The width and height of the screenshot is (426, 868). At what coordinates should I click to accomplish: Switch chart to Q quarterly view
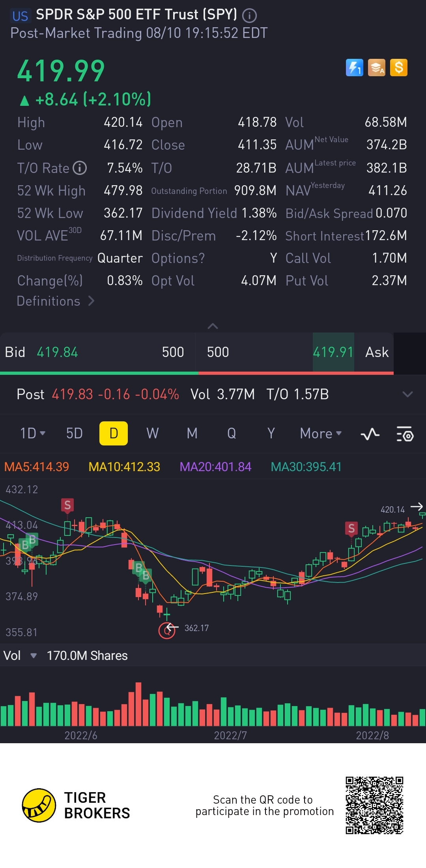pyautogui.click(x=232, y=434)
